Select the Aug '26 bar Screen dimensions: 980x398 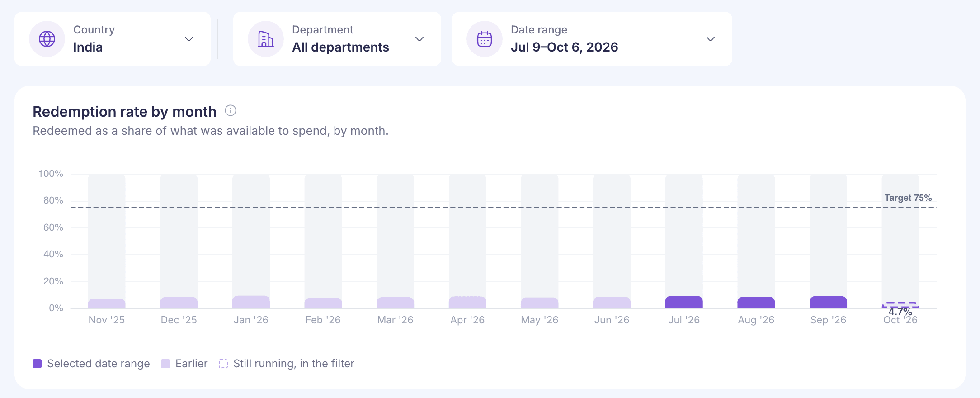756,303
